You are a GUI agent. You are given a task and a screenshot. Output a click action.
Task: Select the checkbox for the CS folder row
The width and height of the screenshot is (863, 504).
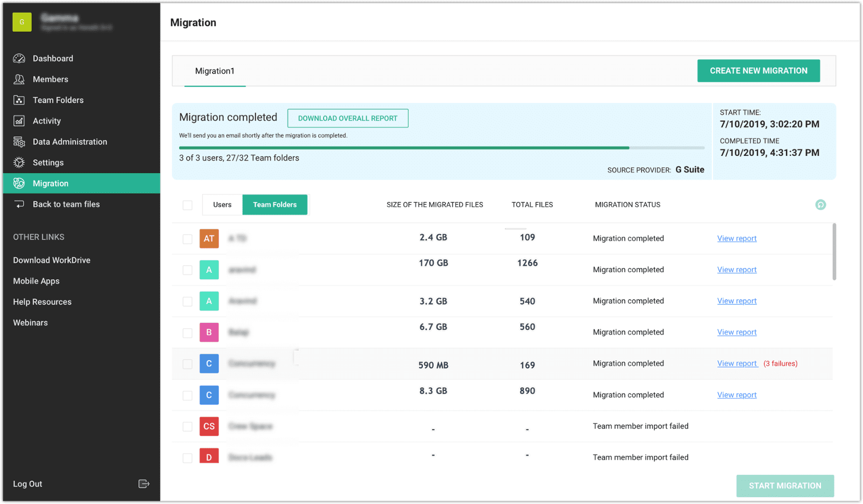point(187,426)
